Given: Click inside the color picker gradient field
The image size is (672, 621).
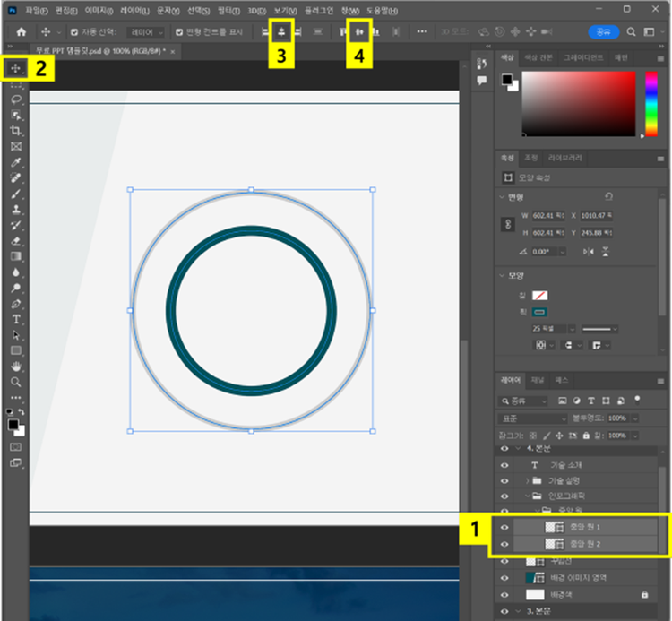Looking at the screenshot, I should pyautogui.click(x=578, y=103).
